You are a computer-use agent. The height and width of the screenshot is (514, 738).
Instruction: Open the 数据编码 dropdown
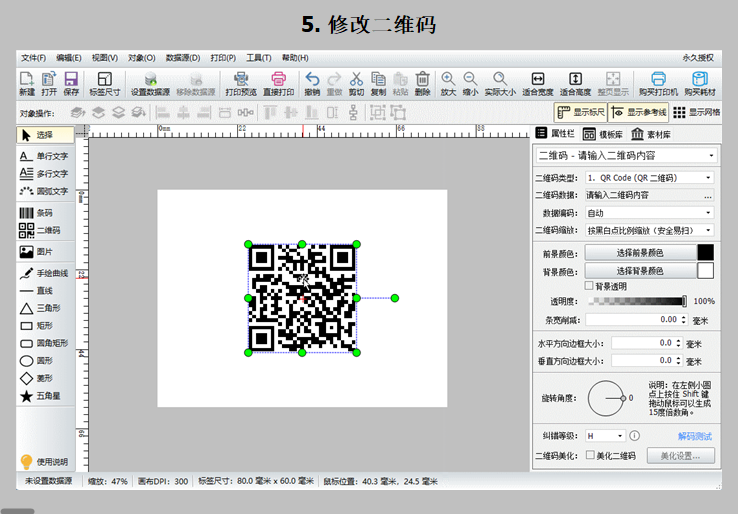pyautogui.click(x=650, y=213)
